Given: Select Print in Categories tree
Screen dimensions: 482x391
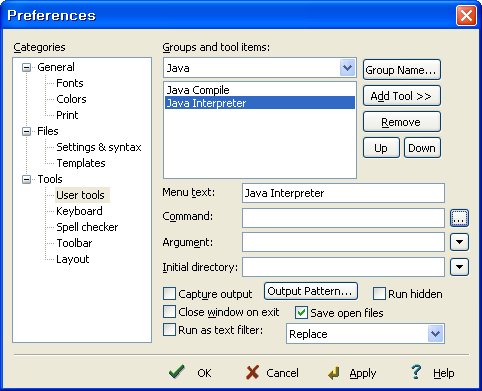Looking at the screenshot, I should click(67, 115).
